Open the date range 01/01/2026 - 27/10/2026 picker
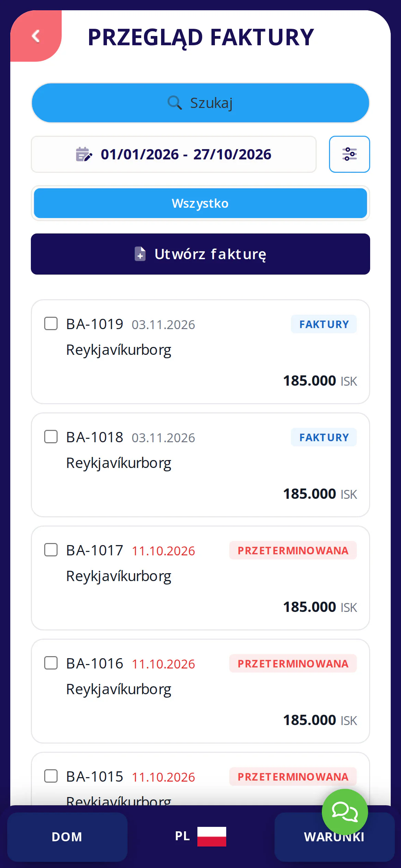Image resolution: width=401 pixels, height=868 pixels. [x=174, y=154]
